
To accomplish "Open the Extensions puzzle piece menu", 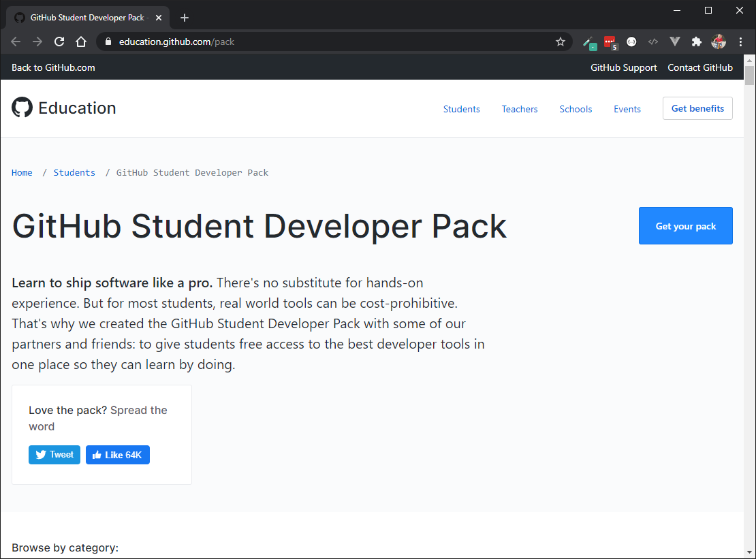I will 696,42.
